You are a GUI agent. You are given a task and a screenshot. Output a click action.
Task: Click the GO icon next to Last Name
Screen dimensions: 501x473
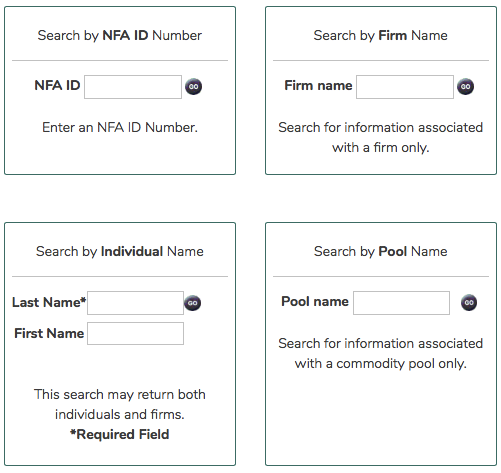click(x=192, y=303)
